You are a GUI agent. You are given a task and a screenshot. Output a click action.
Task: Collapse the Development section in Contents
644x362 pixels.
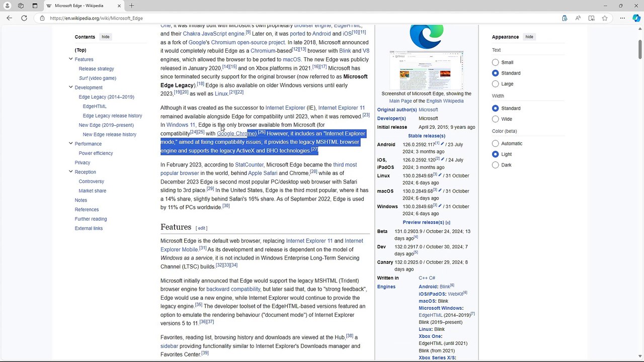coord(70,87)
